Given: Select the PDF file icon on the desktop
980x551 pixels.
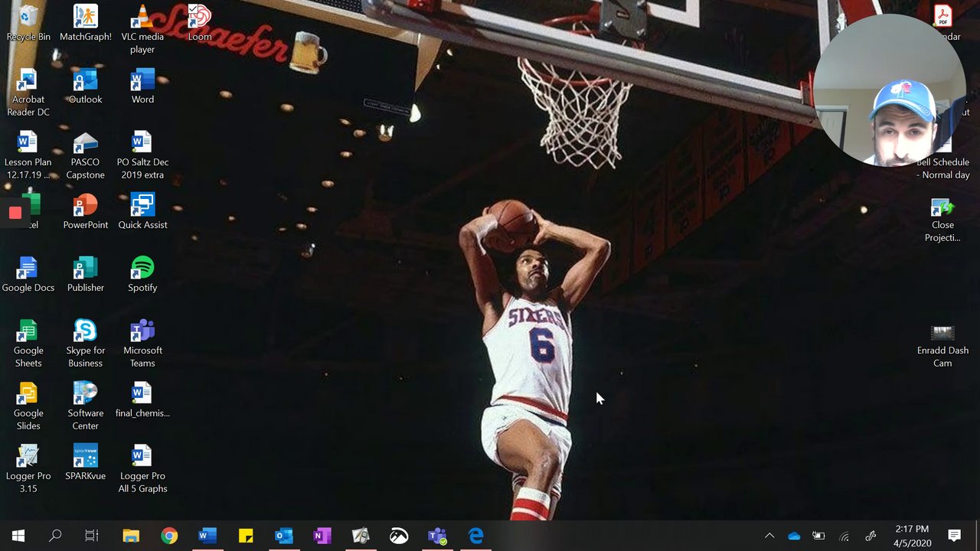Looking at the screenshot, I should 942,15.
